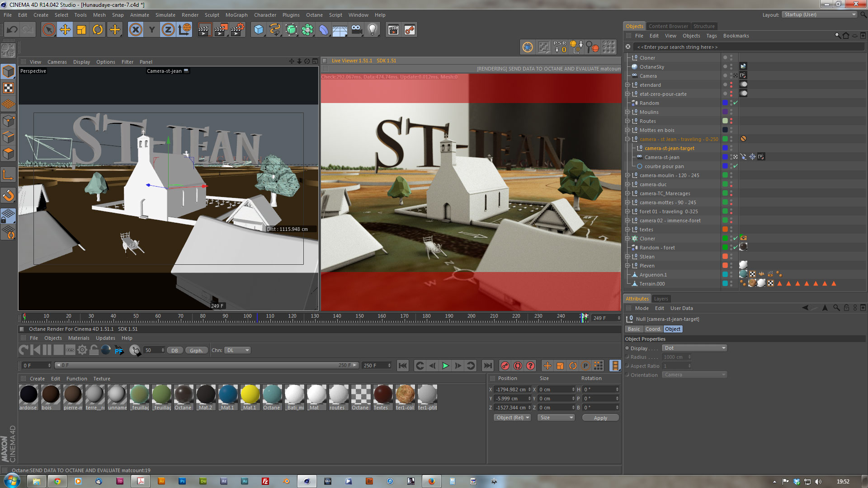The image size is (868, 488).
Task: Go to end of animation
Action: 488,366
